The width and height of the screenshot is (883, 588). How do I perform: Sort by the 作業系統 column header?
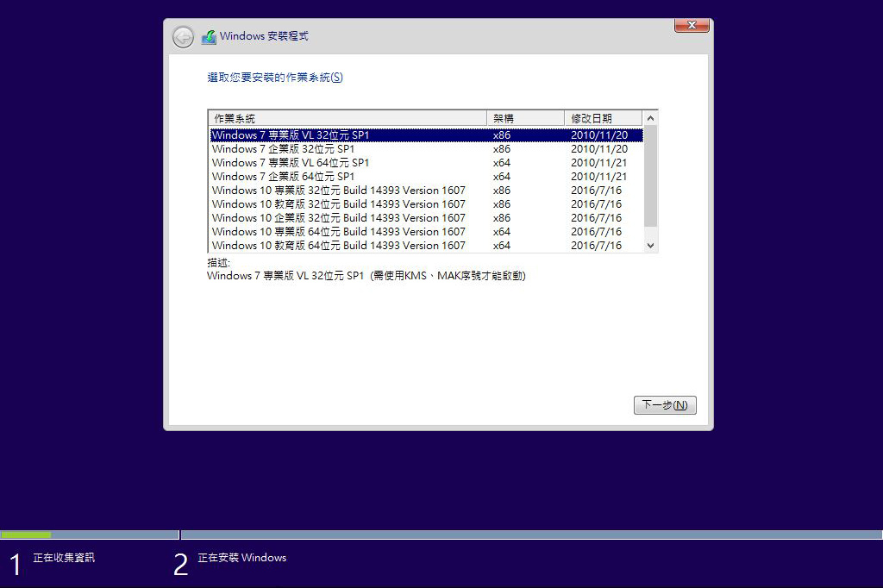(348, 118)
